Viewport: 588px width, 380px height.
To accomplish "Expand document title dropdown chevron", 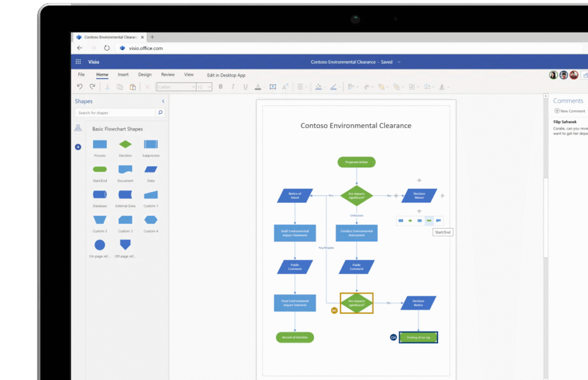I will point(399,62).
